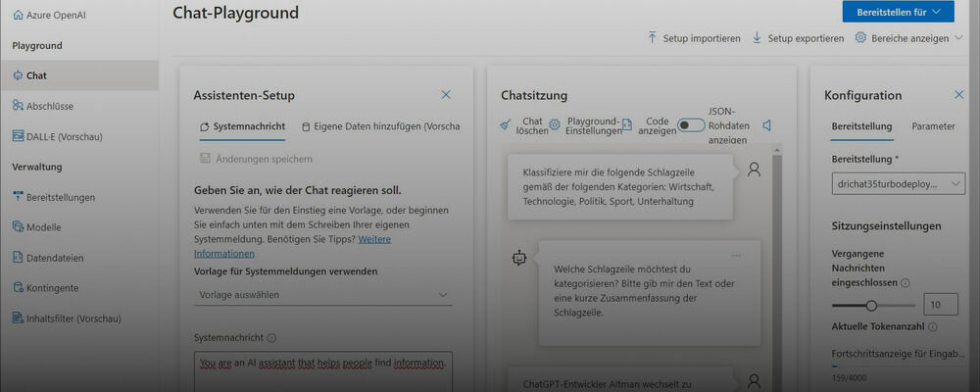
Task: Open the assistant message options menu (…)
Action: (736, 255)
